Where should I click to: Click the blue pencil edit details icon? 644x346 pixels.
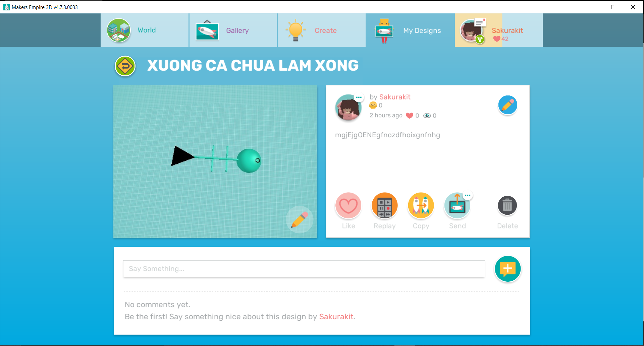point(508,105)
